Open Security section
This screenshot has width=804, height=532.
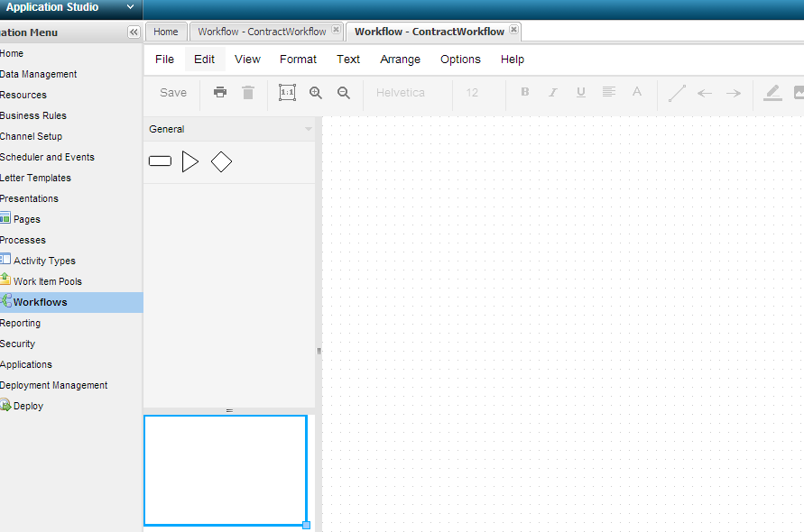click(x=18, y=344)
